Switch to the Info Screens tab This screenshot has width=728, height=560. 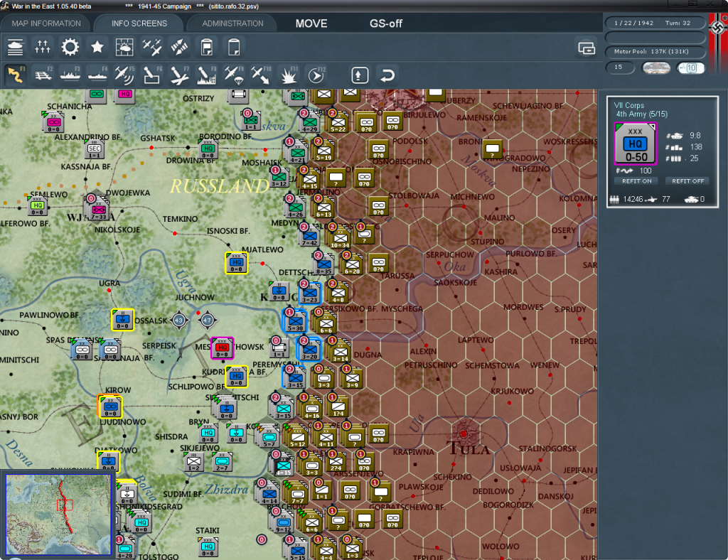(x=139, y=23)
